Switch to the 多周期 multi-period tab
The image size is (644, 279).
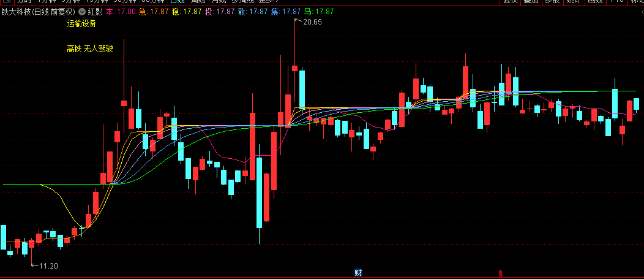243,1
